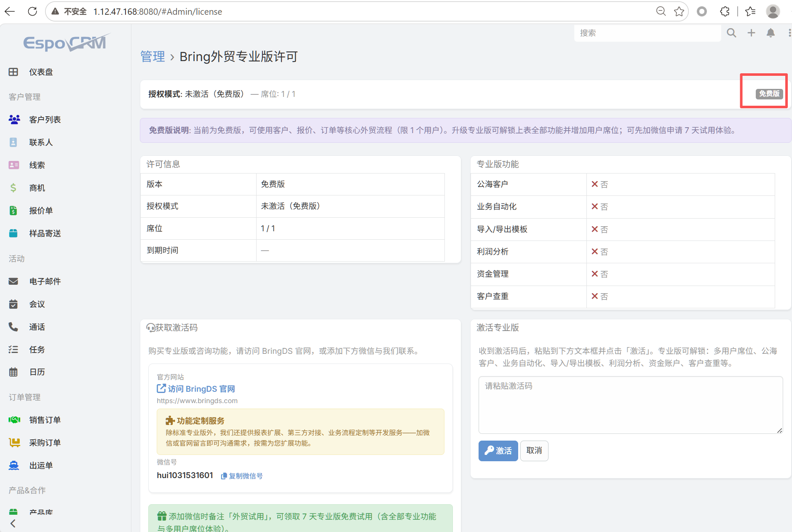
Task: Click the 资金管理 feature row label
Action: tap(492, 274)
